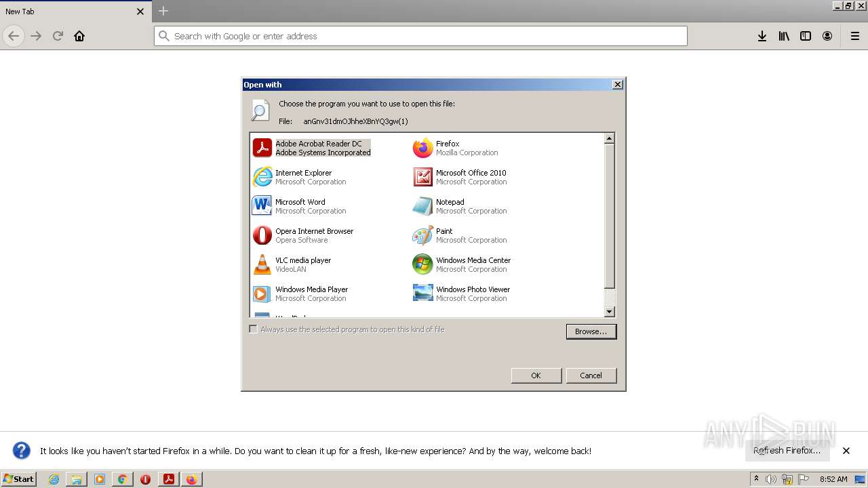Click the Cancel button

pyautogui.click(x=591, y=375)
